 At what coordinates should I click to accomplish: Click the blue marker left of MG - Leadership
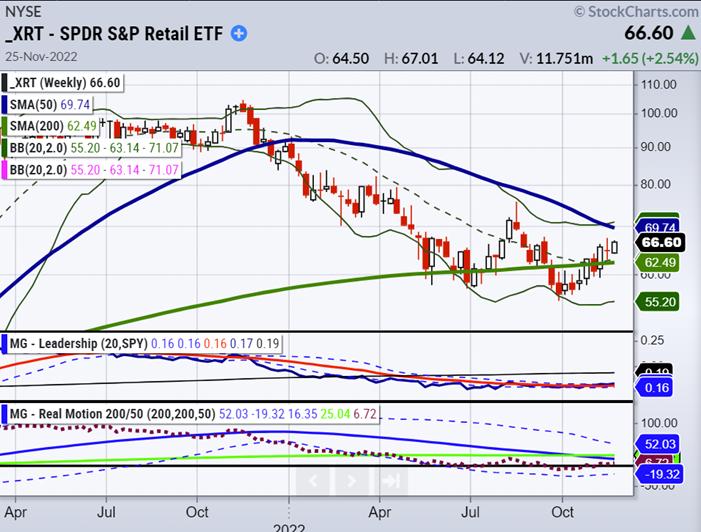pyautogui.click(x=4, y=344)
